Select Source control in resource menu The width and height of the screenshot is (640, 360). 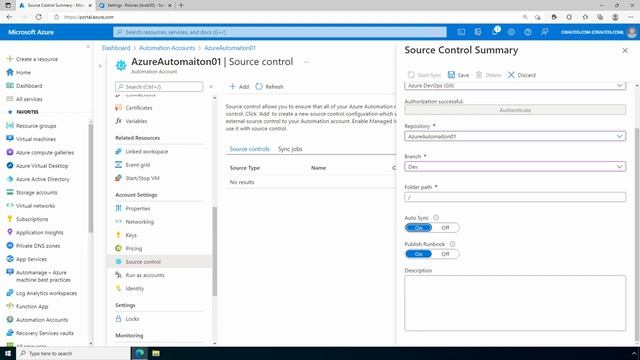tap(159, 262)
